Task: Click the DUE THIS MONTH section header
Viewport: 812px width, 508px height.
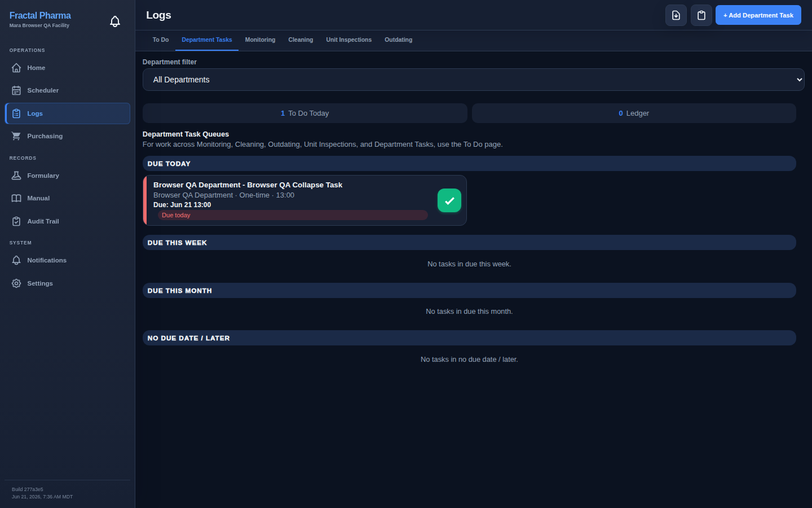Action: [469, 291]
